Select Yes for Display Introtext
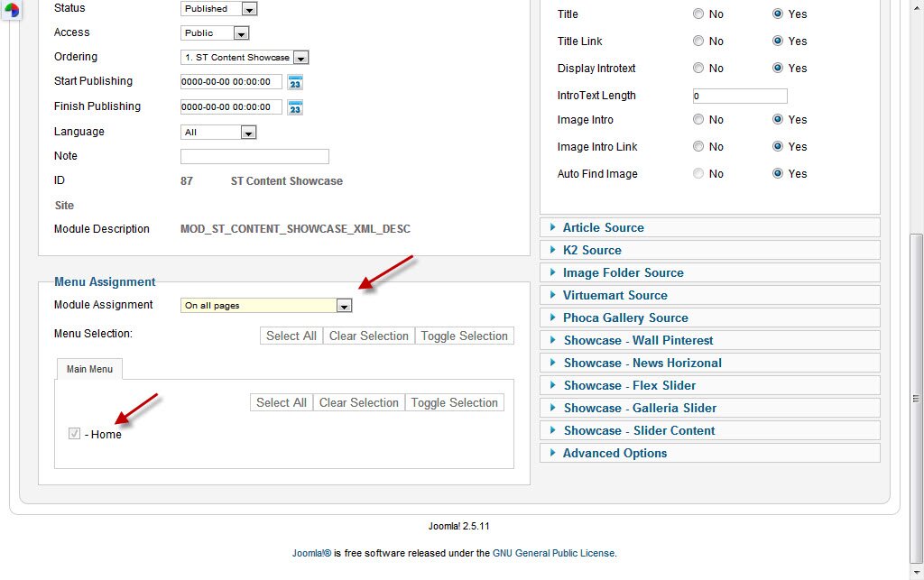This screenshot has width=924, height=580. click(x=778, y=69)
